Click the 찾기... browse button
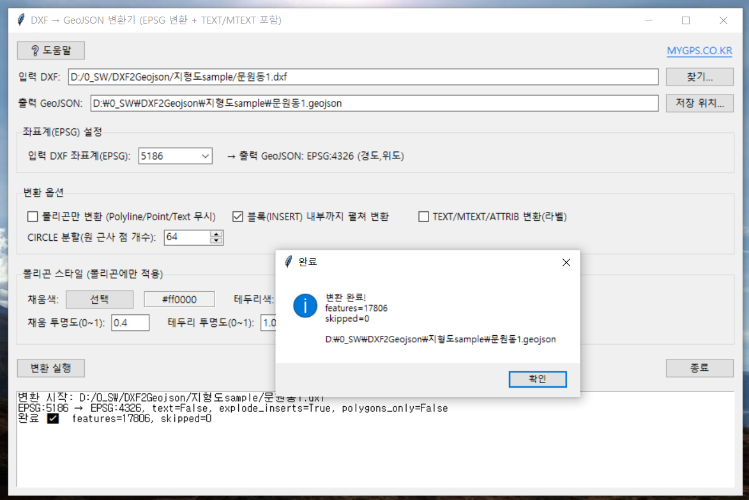 tap(699, 76)
